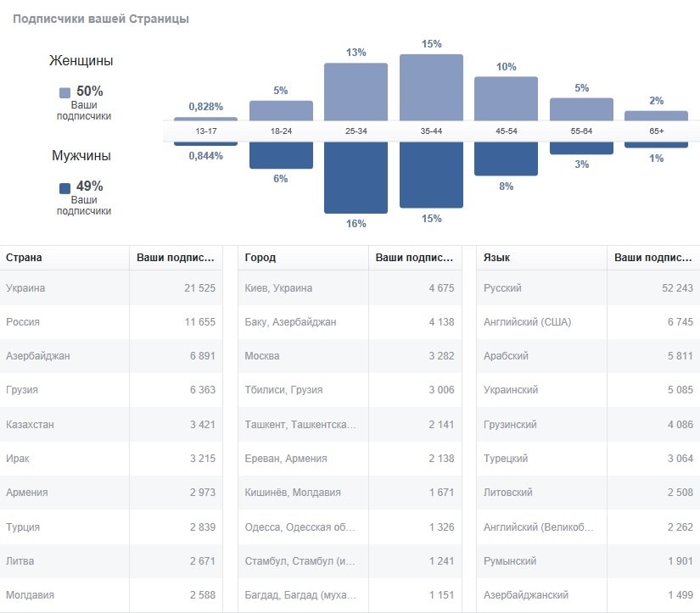Click the Язык column header

tap(496, 258)
